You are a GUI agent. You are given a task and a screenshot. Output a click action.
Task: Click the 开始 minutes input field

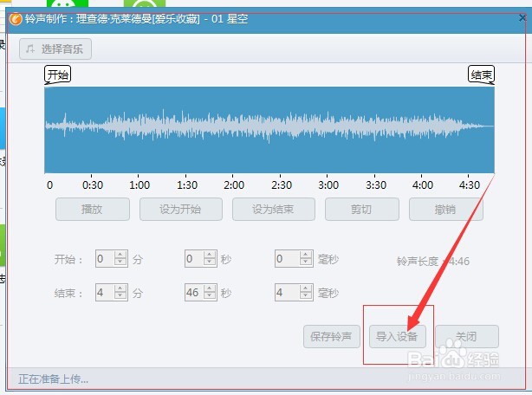(x=105, y=259)
